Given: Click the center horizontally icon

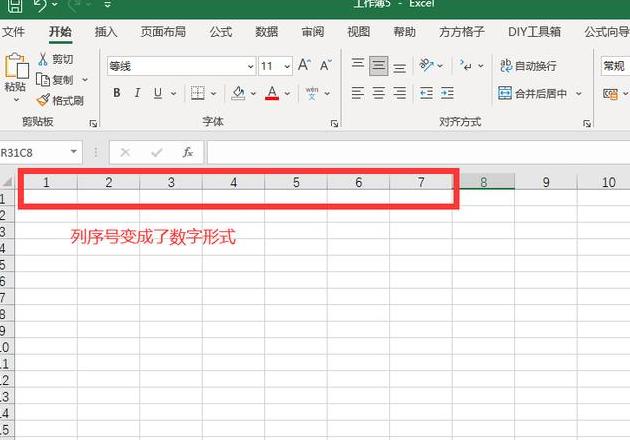Looking at the screenshot, I should [x=378, y=93].
